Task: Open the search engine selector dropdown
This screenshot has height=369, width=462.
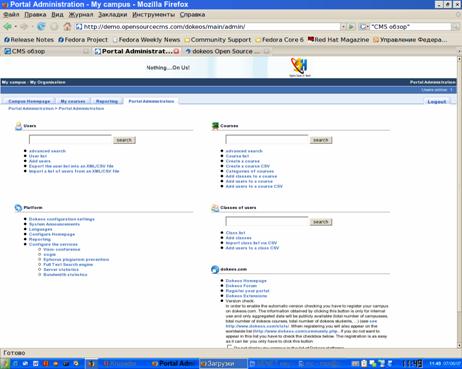Action: tap(364, 27)
